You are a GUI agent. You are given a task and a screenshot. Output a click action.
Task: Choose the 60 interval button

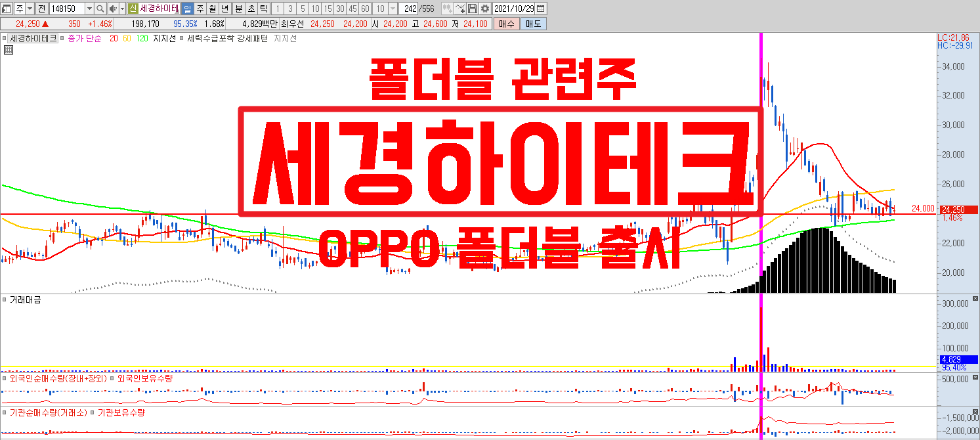click(365, 9)
